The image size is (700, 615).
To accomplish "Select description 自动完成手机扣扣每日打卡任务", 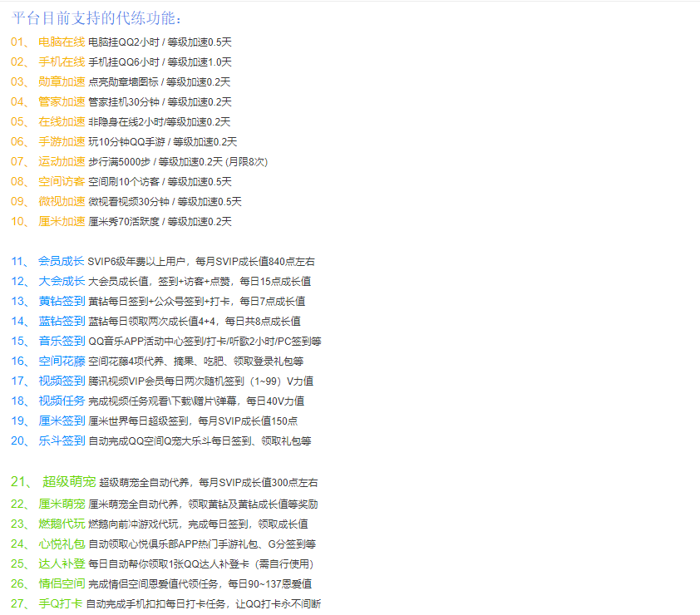I will pos(203,604).
